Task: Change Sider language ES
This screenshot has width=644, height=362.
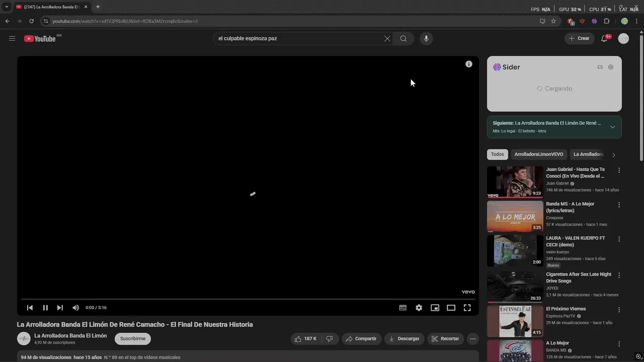Action: 600,67
